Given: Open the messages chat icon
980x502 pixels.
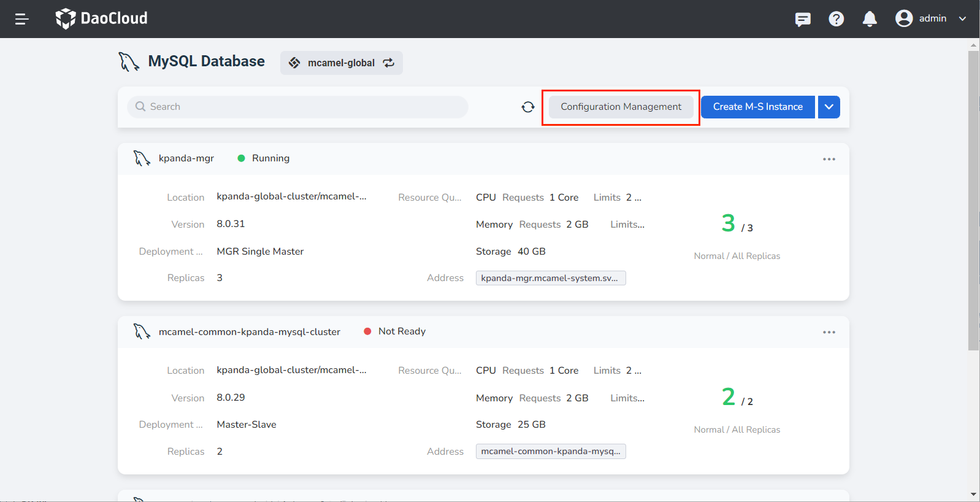Looking at the screenshot, I should point(803,19).
